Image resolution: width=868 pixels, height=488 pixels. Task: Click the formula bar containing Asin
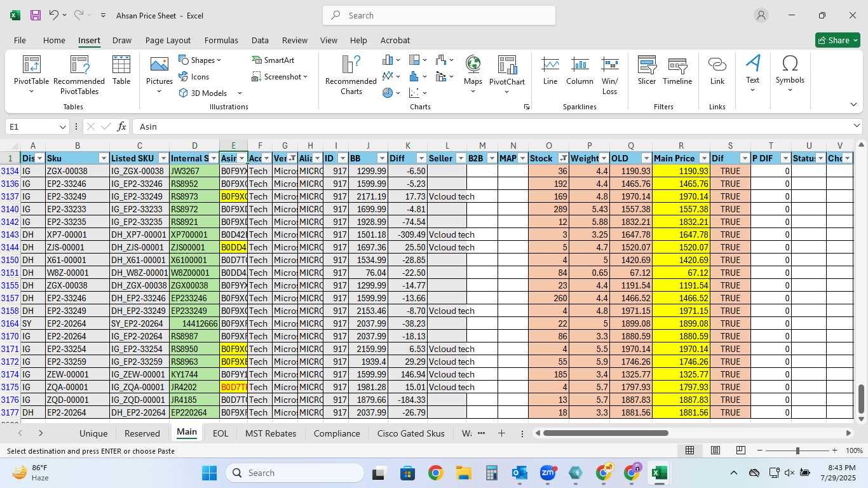coord(492,126)
